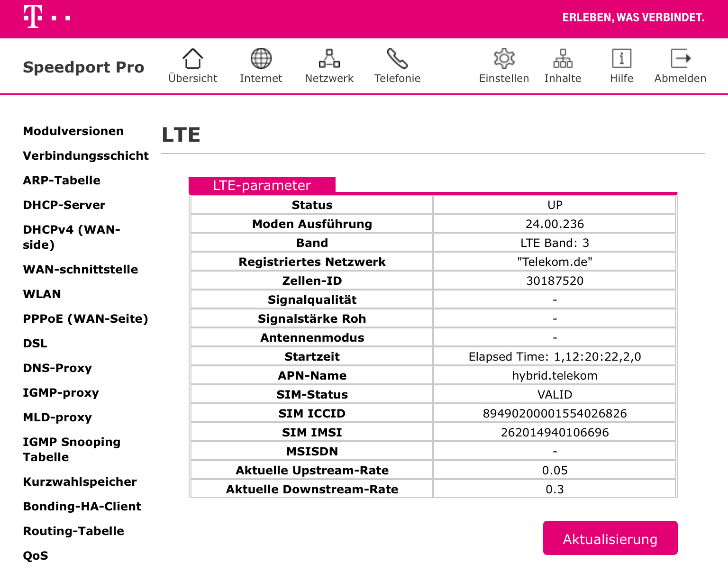Screen dimensions: 728x572
Task: Click the Moden Ausführung label
Action: coord(312,224)
